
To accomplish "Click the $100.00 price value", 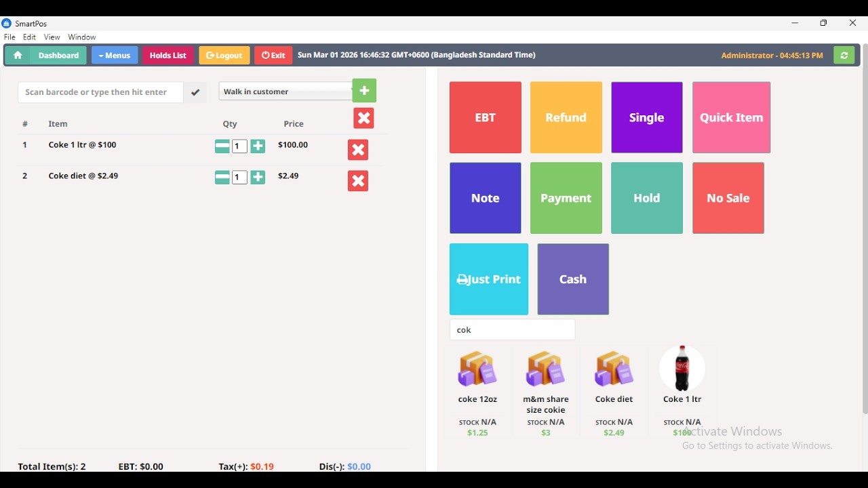I will [x=293, y=145].
